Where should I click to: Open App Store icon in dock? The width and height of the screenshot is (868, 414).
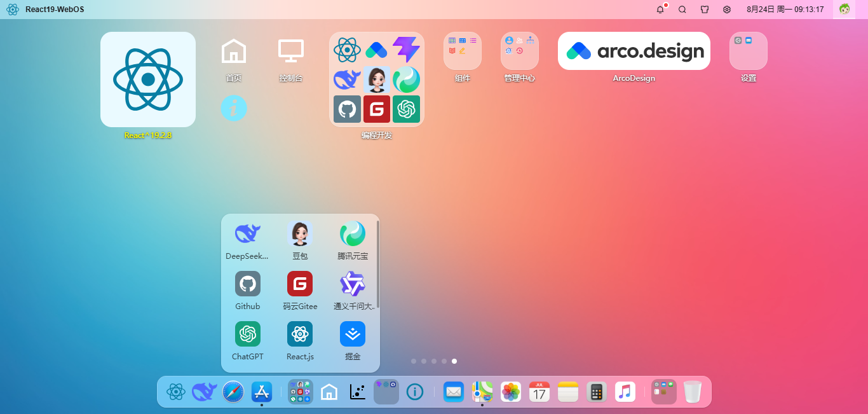click(x=262, y=392)
